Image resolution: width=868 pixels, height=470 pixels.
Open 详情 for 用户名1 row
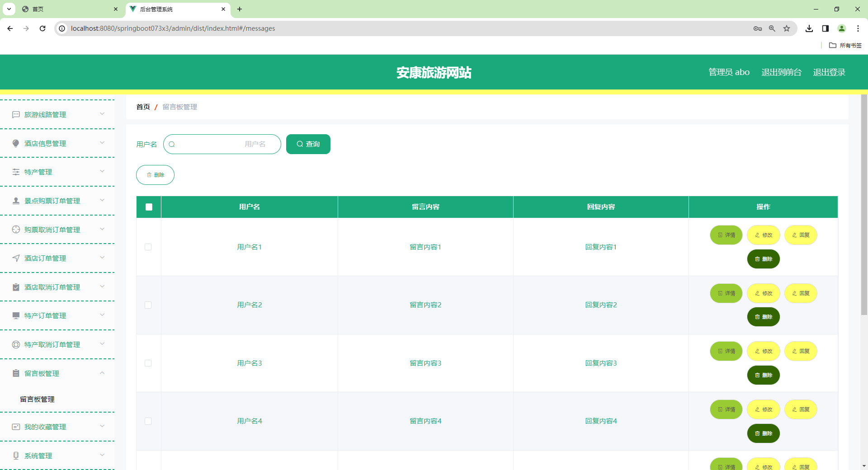[x=726, y=235]
